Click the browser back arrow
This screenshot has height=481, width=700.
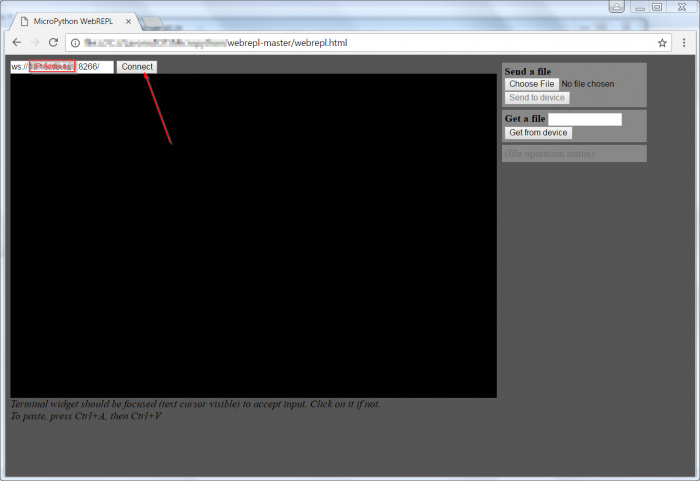[16, 43]
